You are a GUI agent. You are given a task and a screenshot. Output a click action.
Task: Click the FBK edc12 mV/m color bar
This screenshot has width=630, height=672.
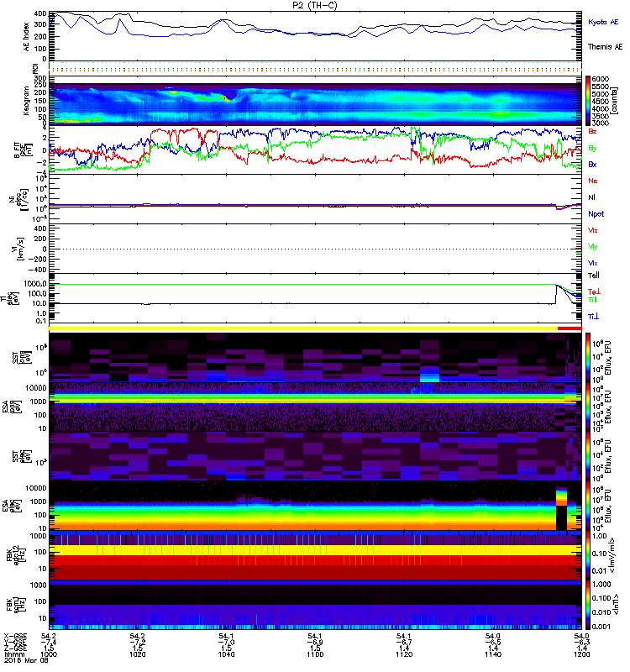click(x=588, y=555)
